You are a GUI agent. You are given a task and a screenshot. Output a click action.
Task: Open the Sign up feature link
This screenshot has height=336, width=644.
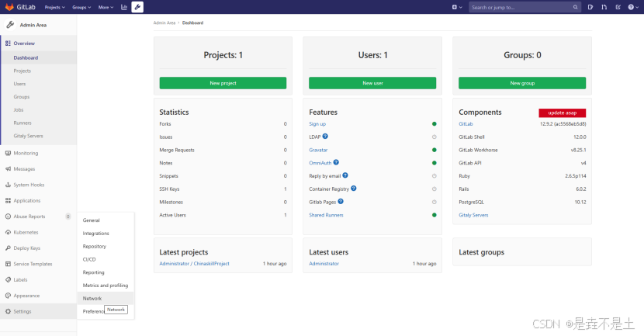(x=317, y=124)
